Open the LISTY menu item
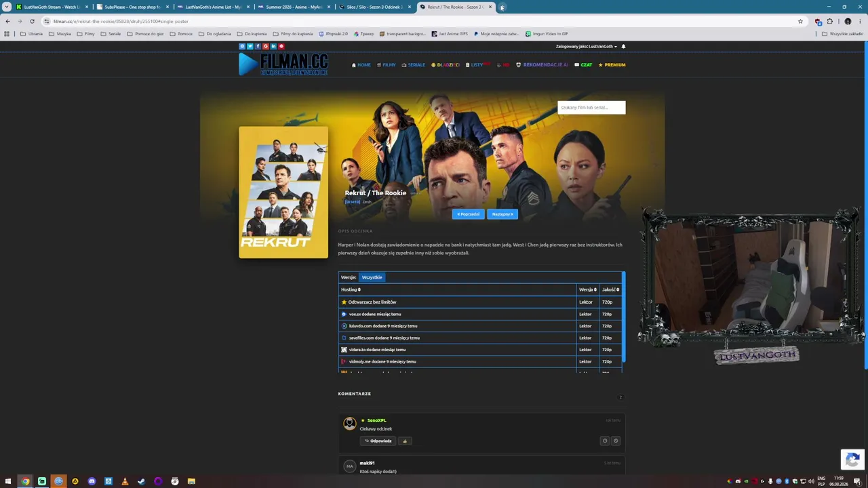This screenshot has width=868, height=488. pos(477,65)
